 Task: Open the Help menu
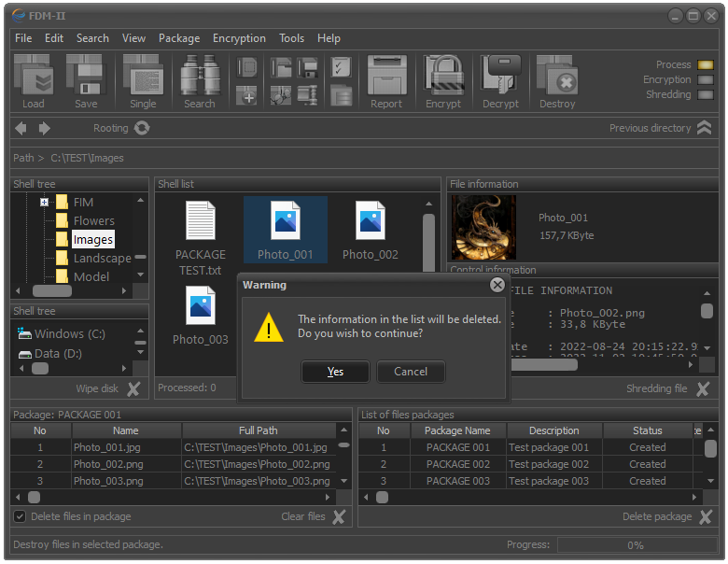329,38
